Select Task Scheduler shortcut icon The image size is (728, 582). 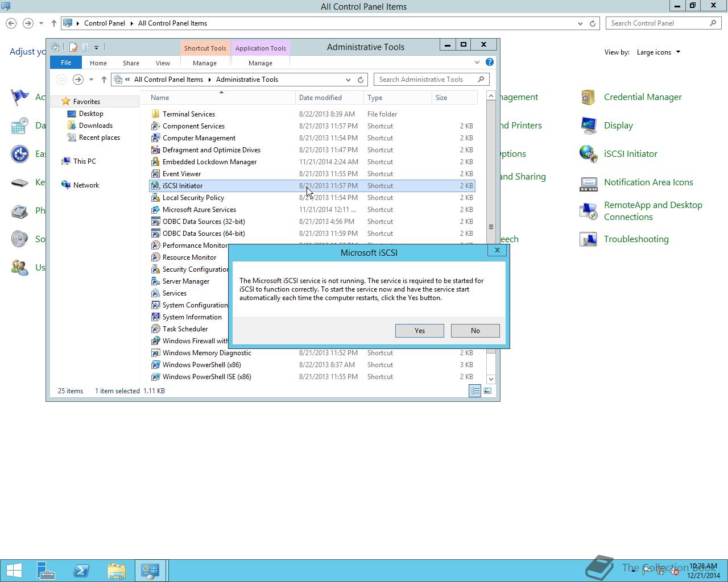click(155, 329)
